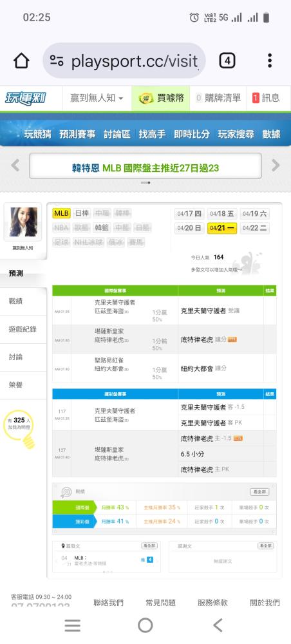Select the 日棒 league filter
The width and height of the screenshot is (291, 644).
82,213
